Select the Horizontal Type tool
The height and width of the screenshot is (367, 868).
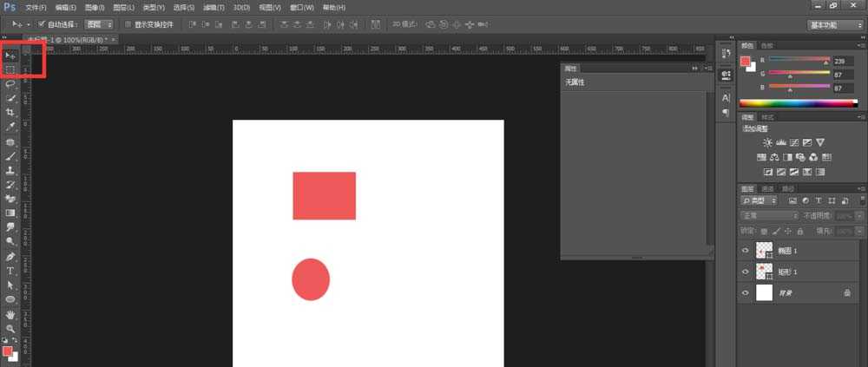(10, 271)
